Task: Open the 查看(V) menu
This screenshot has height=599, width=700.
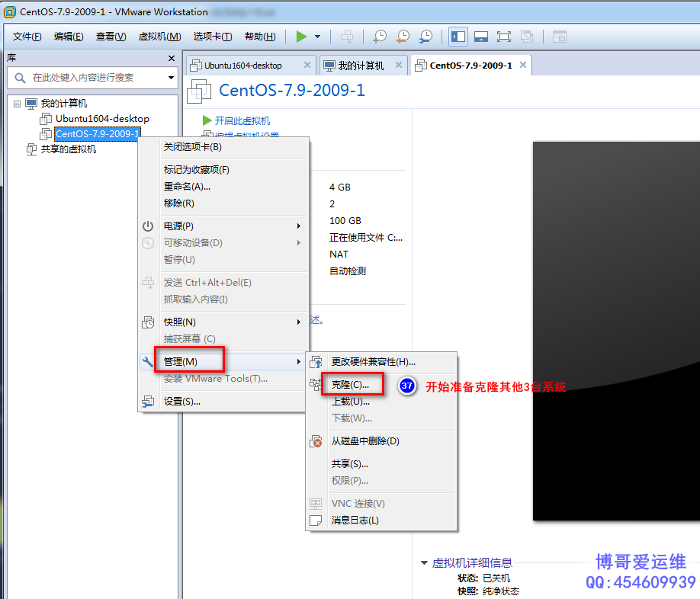Action: tap(111, 37)
